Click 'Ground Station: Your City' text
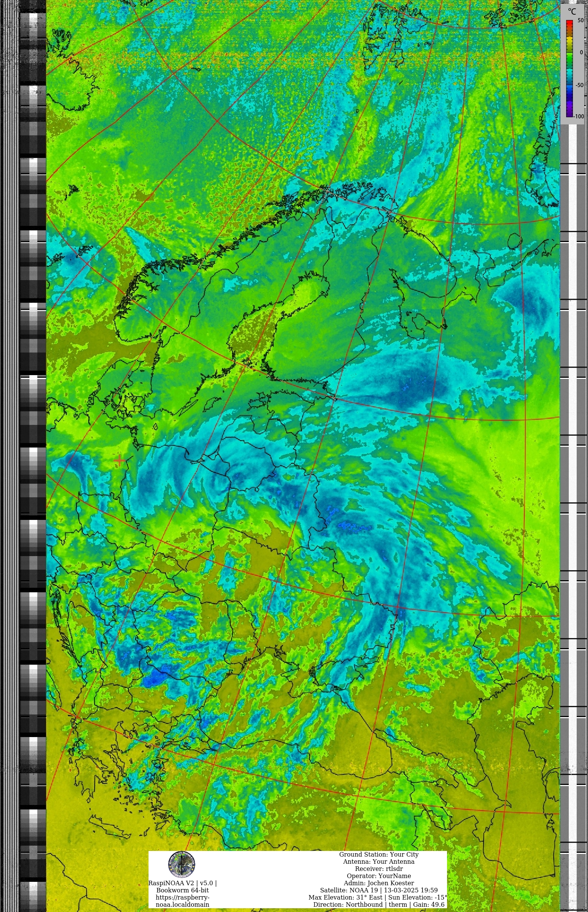The width and height of the screenshot is (588, 912). coord(379,854)
